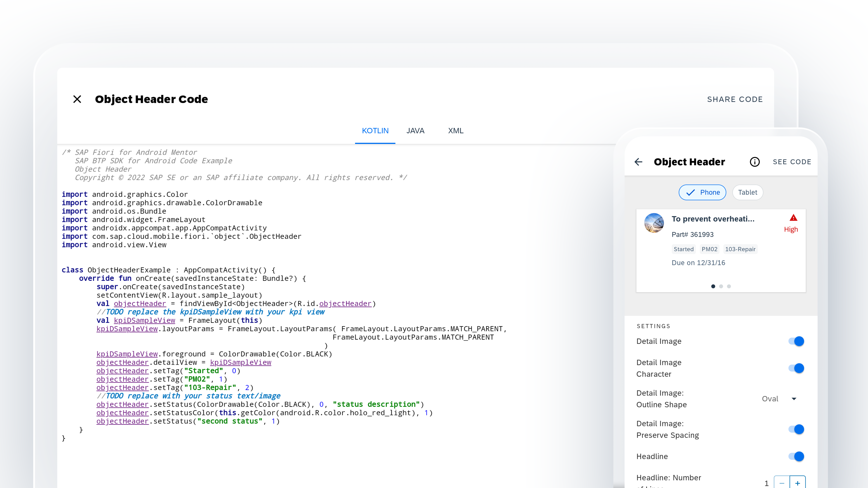Click the checkmark inside the Phone chip
This screenshot has height=488, width=868.
tap(691, 192)
